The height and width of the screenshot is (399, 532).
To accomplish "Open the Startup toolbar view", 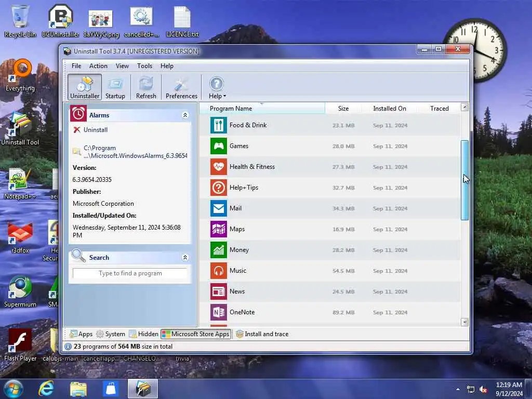I will pos(115,87).
